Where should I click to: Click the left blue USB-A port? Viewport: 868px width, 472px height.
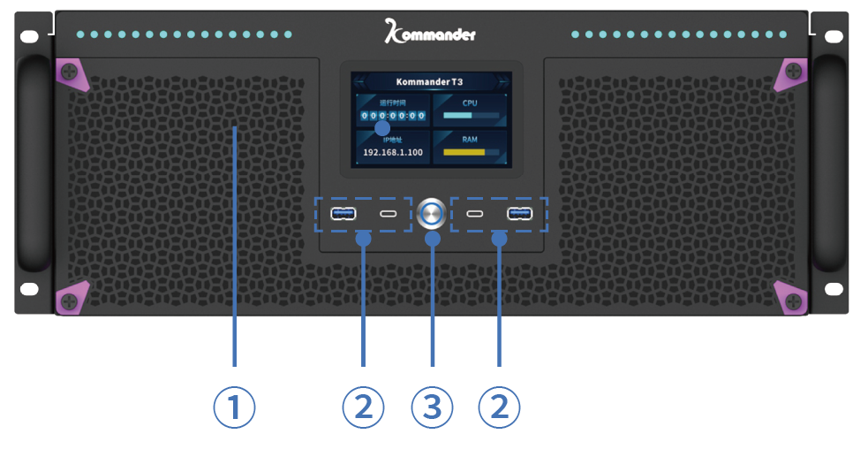[343, 214]
